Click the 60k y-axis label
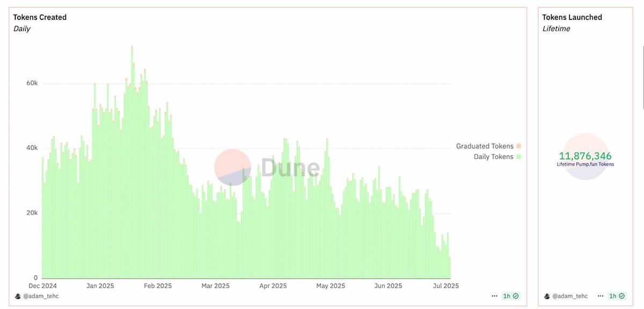Viewport: 644px width, 309px height. pos(33,83)
